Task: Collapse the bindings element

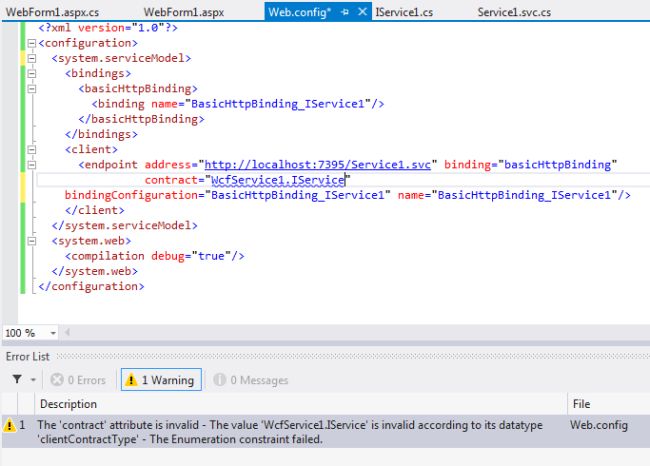Action: click(32, 73)
